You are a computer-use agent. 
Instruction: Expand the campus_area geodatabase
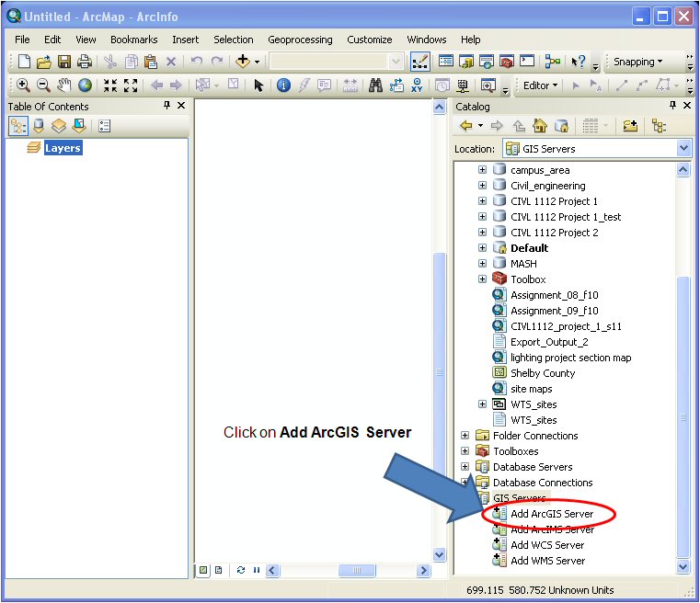tap(482, 169)
